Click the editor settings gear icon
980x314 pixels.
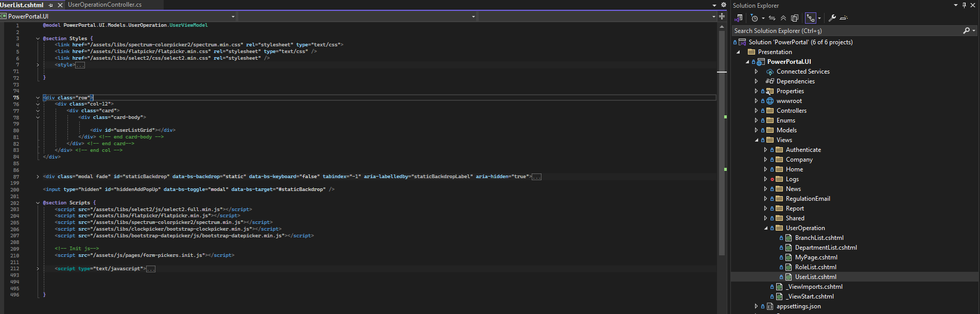tap(723, 5)
